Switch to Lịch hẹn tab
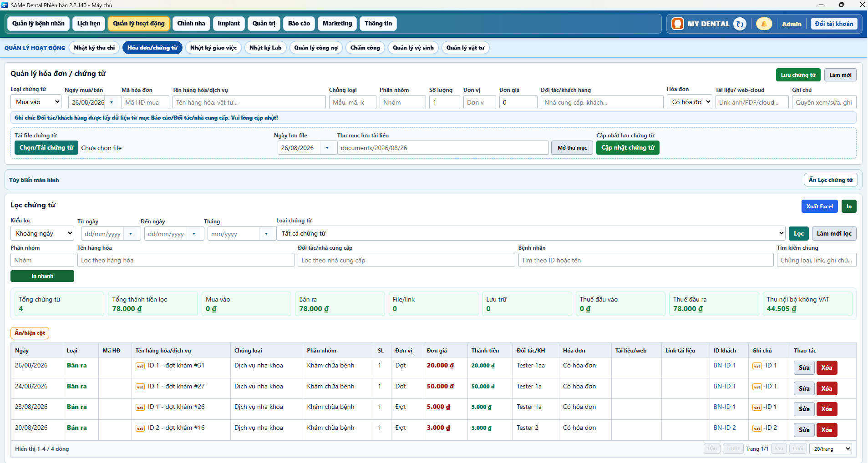 point(89,24)
